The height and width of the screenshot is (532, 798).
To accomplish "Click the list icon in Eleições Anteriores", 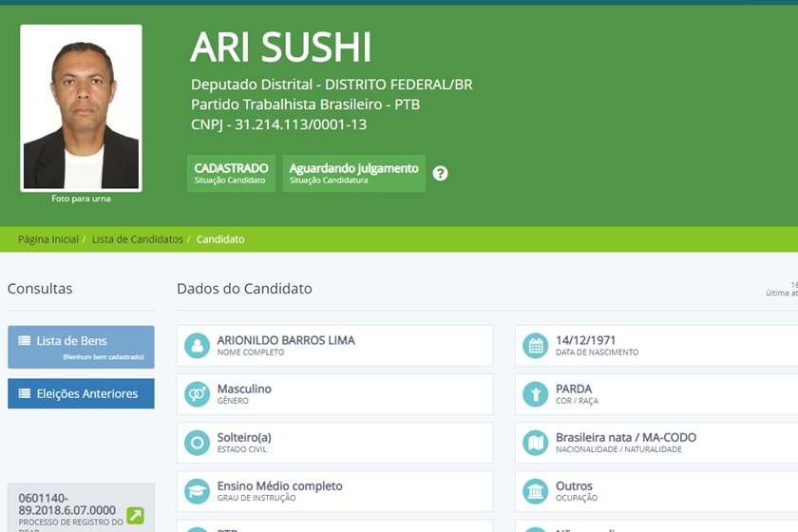I will pos(25,393).
